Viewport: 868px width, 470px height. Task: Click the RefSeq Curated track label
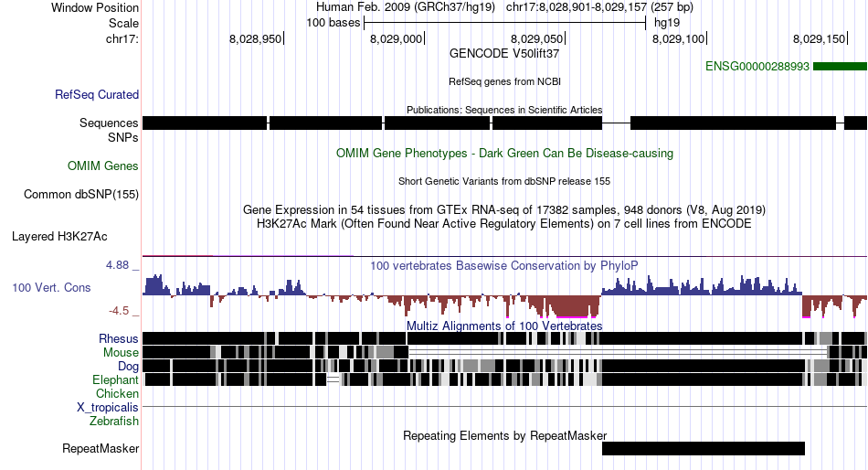[x=97, y=95]
